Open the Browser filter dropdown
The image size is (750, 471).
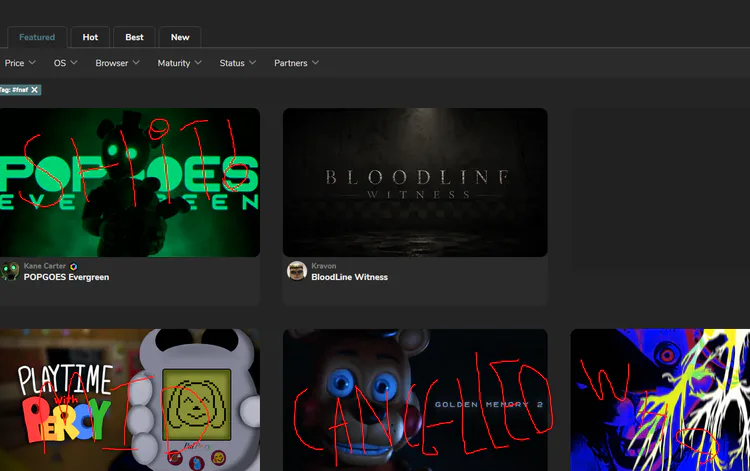coord(117,63)
